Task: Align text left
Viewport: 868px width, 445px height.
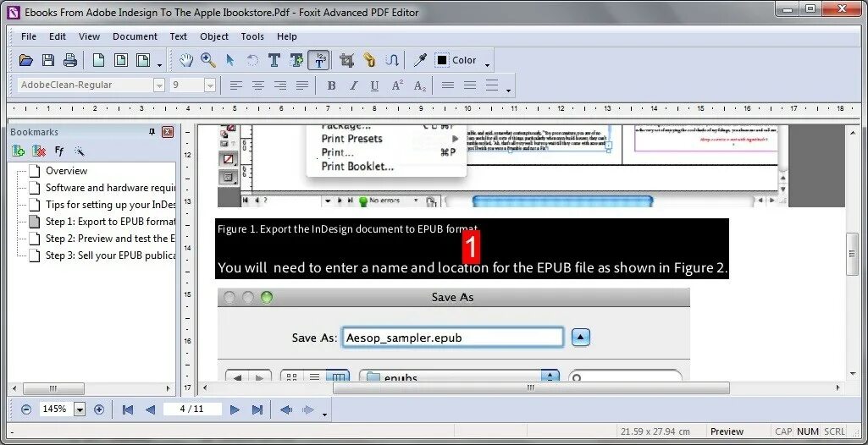Action: (236, 85)
